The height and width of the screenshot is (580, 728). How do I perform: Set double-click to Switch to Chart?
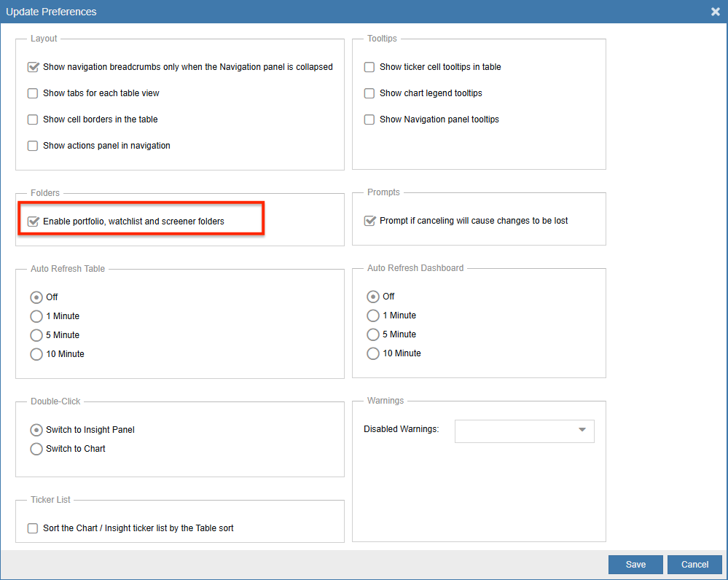(x=36, y=449)
